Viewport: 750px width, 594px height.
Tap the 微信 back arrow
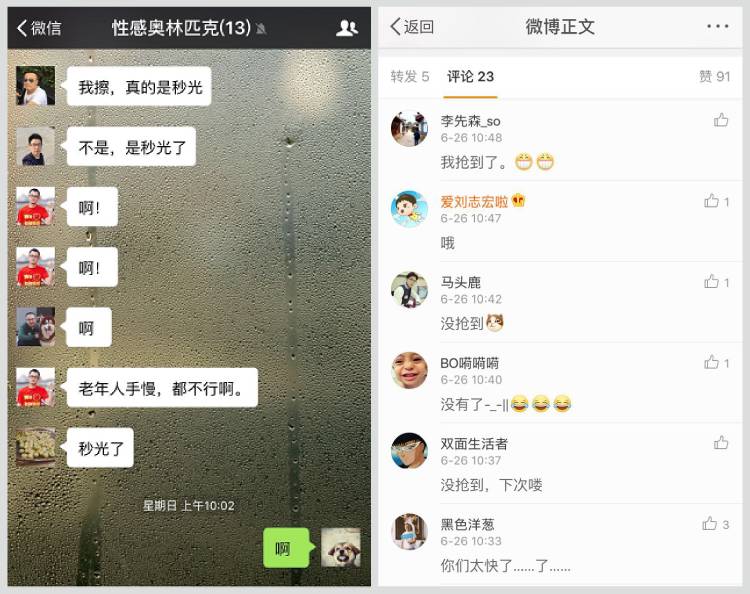pos(39,28)
